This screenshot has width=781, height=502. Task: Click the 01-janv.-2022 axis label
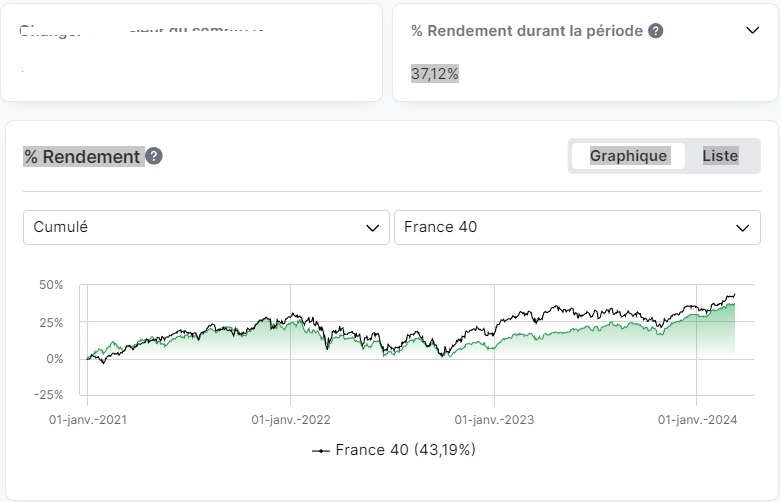tap(291, 420)
